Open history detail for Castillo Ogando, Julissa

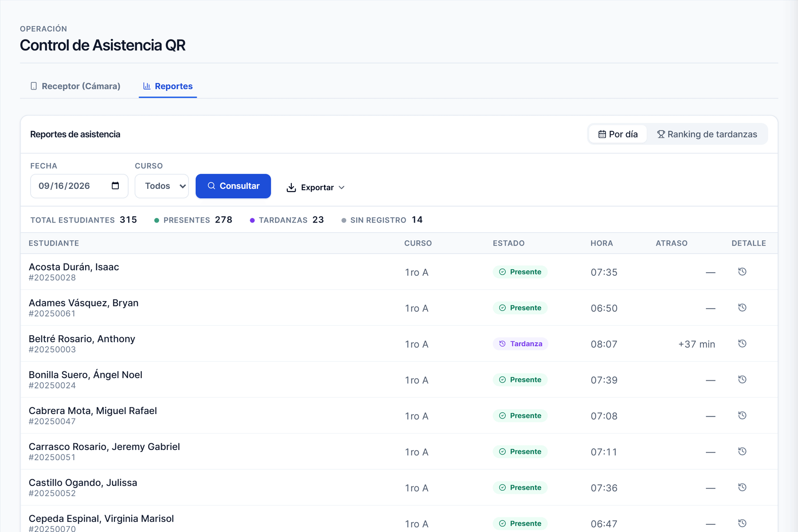click(x=742, y=487)
